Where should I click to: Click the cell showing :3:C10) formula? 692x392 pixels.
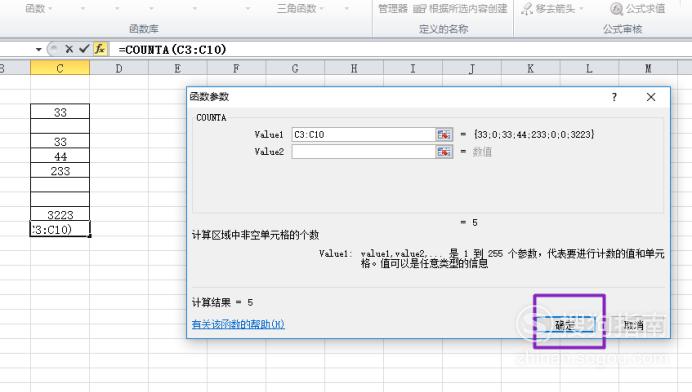click(60, 229)
